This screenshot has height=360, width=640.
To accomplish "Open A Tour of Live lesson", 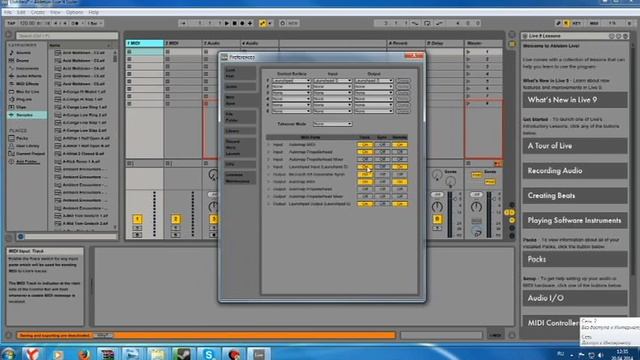I will pos(575,146).
